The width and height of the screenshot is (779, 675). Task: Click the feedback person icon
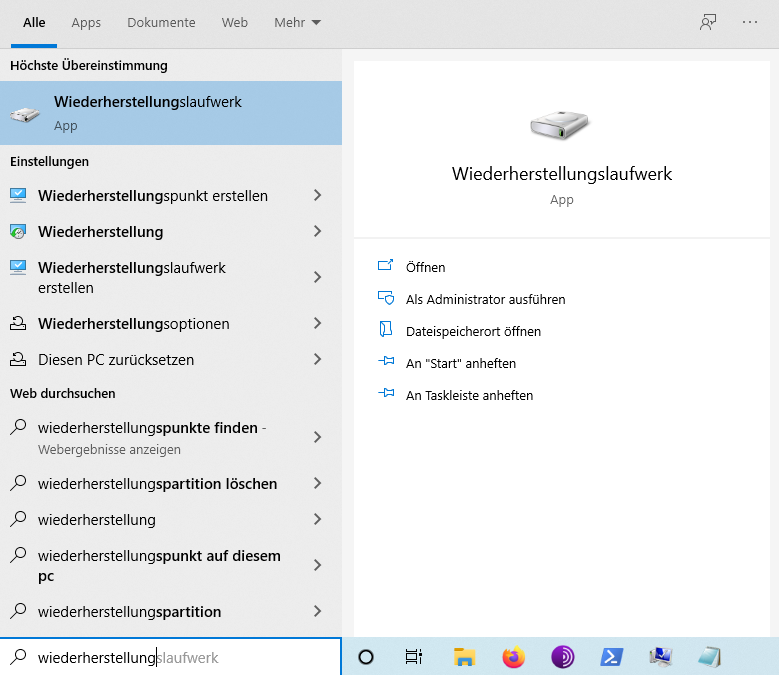pos(708,22)
